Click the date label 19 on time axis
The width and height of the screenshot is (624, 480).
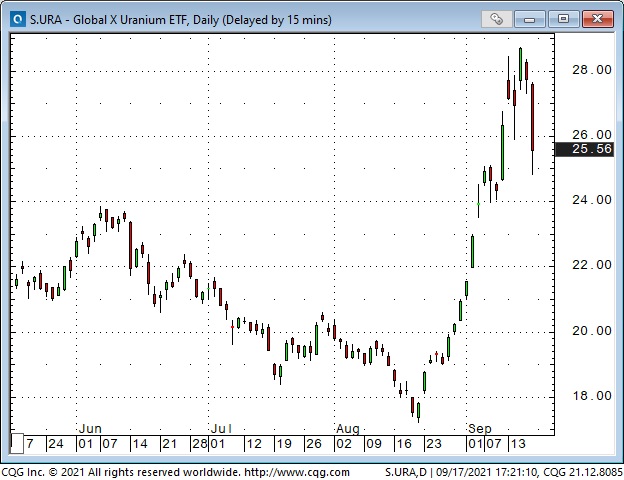[284, 444]
